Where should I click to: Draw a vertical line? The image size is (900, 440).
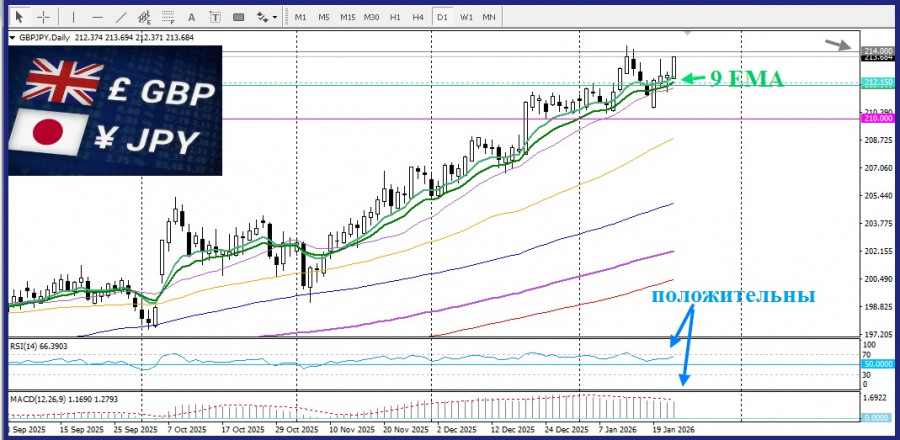(74, 17)
